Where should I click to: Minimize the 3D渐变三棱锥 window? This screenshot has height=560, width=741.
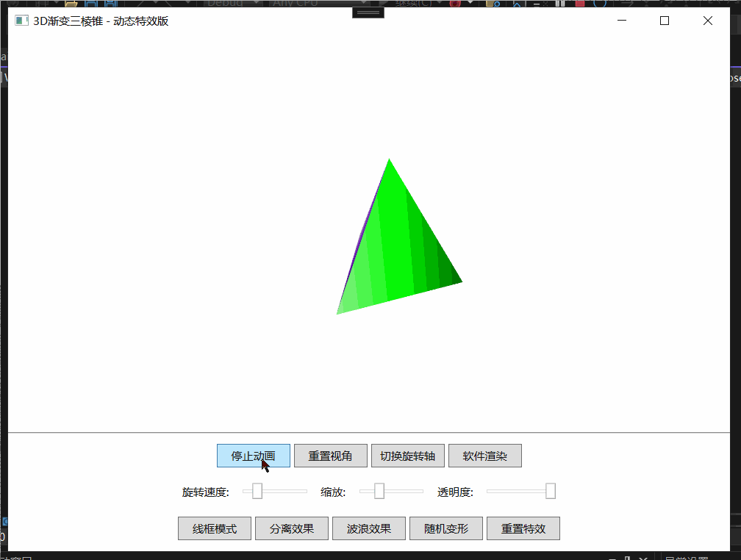(622, 21)
